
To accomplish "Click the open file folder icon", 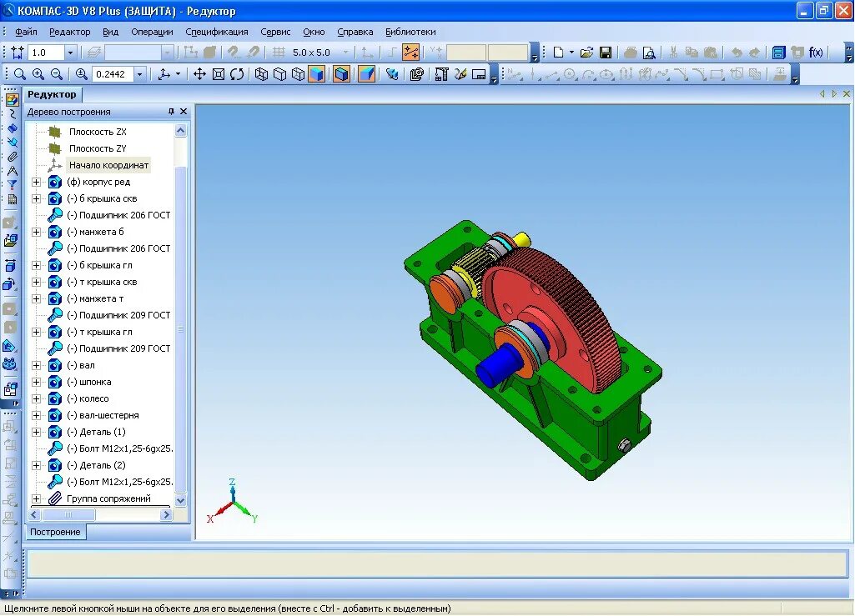I will (x=586, y=53).
